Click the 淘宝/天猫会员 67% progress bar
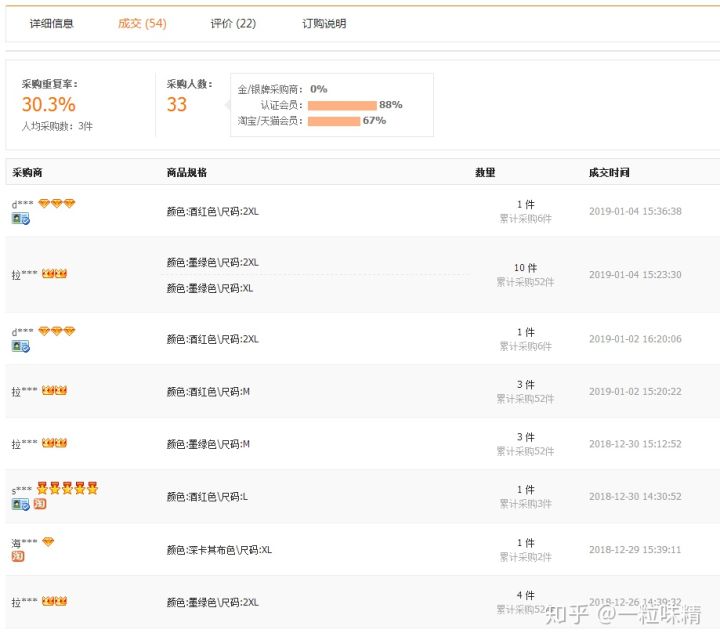The width and height of the screenshot is (720, 644). coord(334,121)
